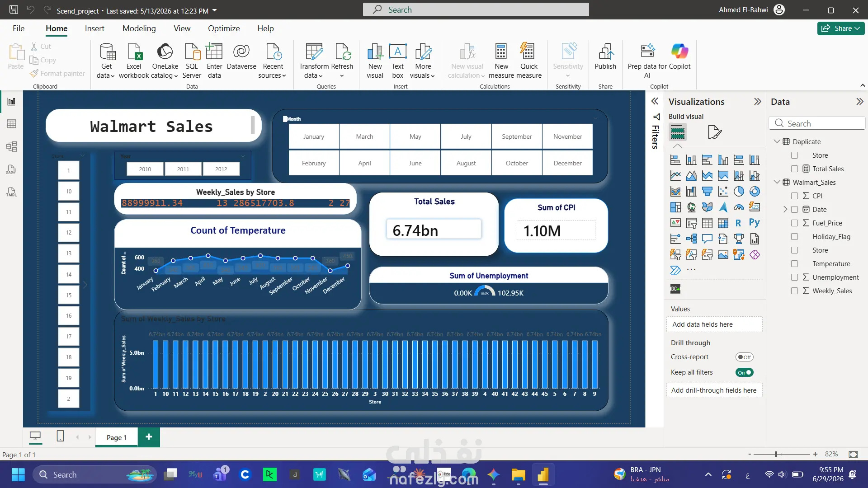Image resolution: width=868 pixels, height=488 pixels.
Task: Click the Fit to page button
Action: pyautogui.click(x=853, y=454)
